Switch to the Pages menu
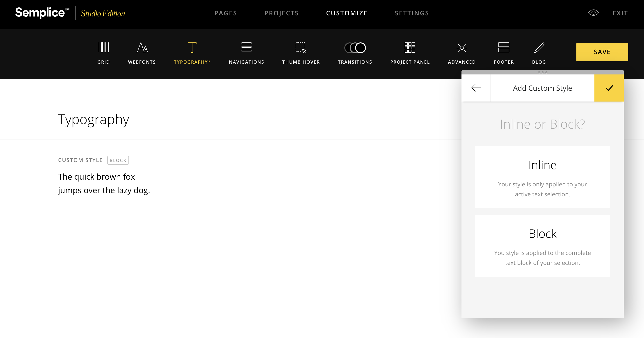Viewport: 644px width, 338px height. coord(226,13)
